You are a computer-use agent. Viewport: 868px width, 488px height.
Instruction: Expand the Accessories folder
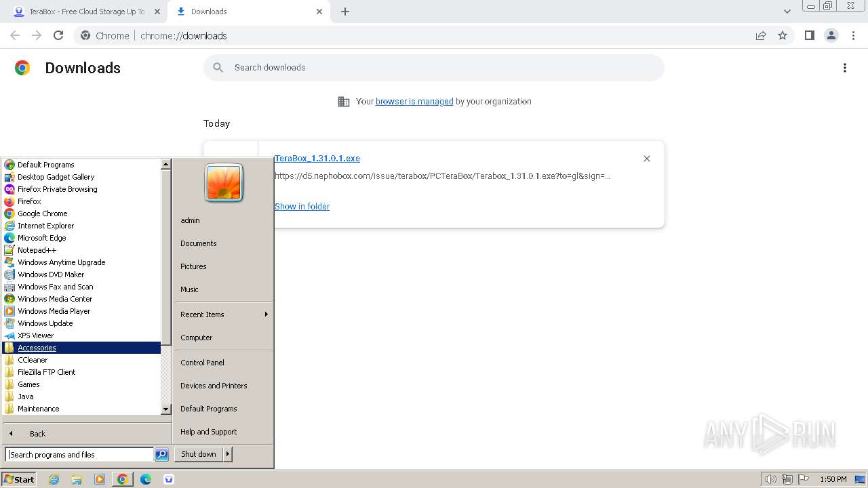click(81, 348)
